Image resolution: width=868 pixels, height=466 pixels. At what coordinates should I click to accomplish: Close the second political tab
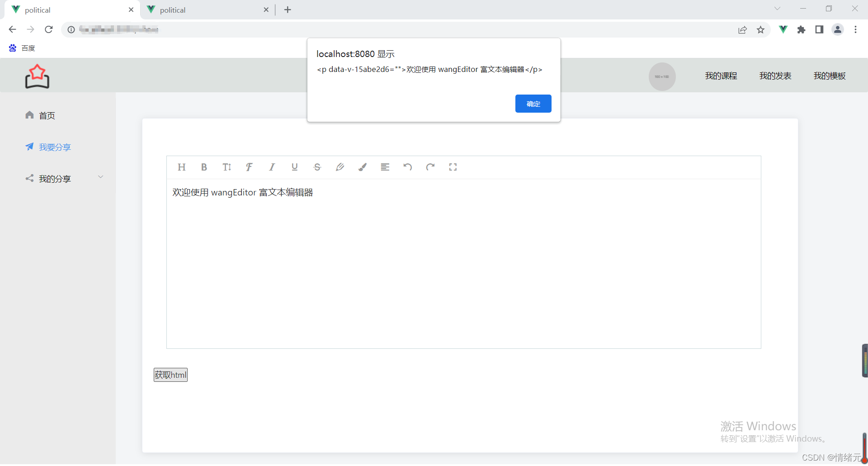click(x=266, y=10)
